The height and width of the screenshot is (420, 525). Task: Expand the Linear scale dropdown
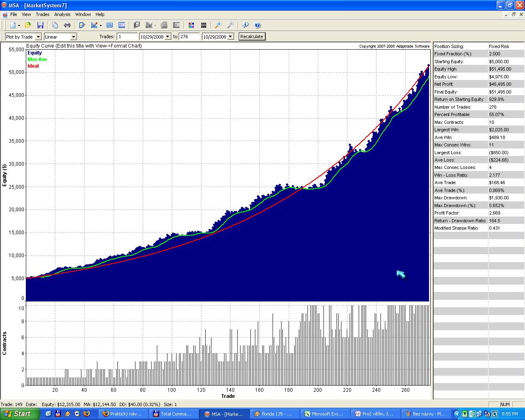tap(73, 37)
